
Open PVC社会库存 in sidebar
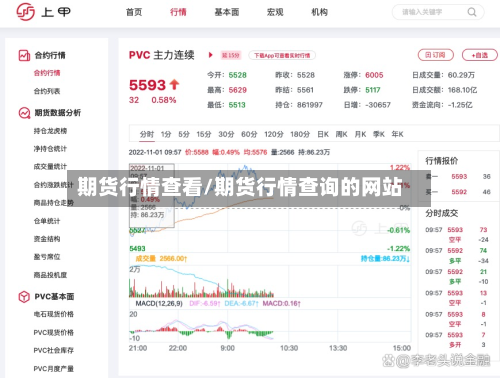(54, 350)
